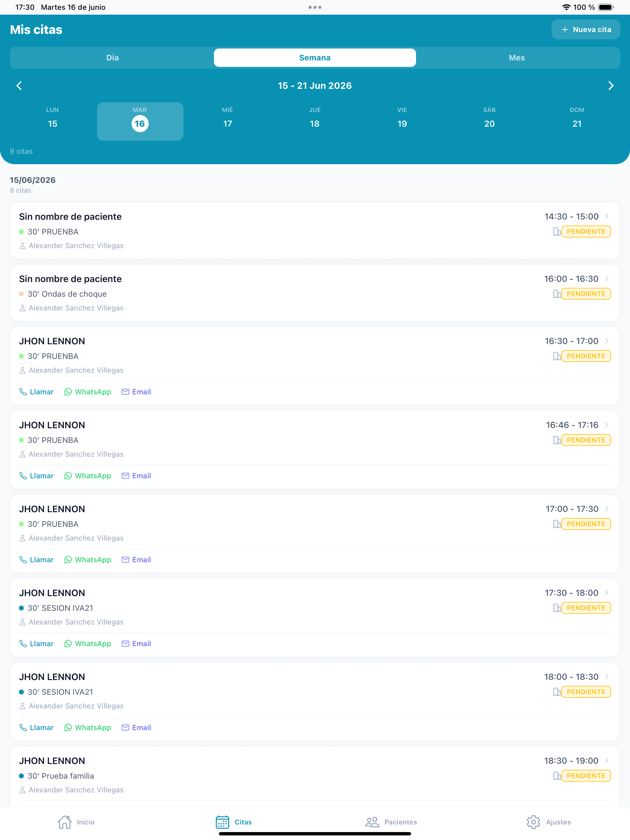Open details chevron for 14:30 - 15:00 appointment
630x840 pixels.
(607, 216)
